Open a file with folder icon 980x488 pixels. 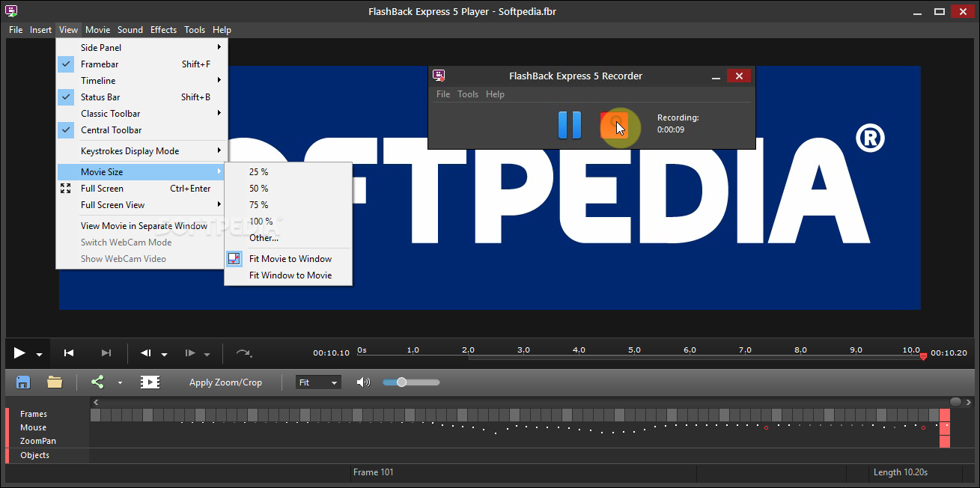pos(55,382)
